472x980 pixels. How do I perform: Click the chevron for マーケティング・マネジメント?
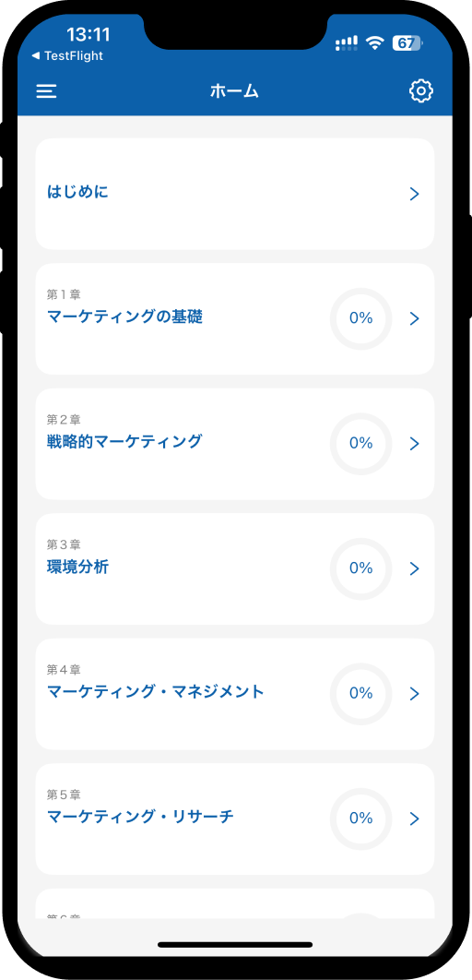tap(414, 694)
